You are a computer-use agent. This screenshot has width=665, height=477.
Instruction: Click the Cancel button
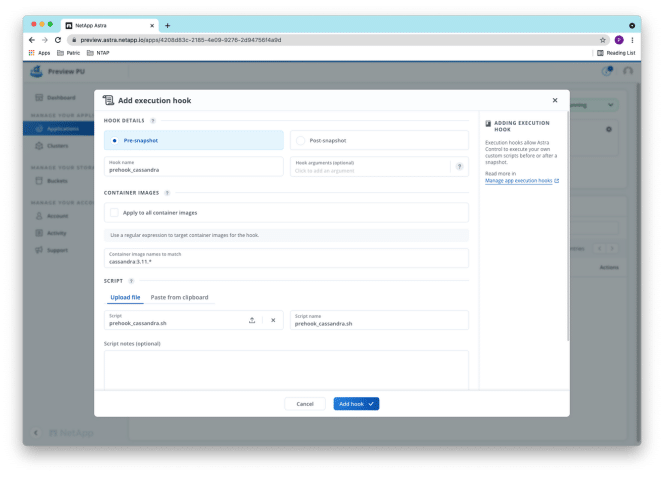pyautogui.click(x=305, y=404)
